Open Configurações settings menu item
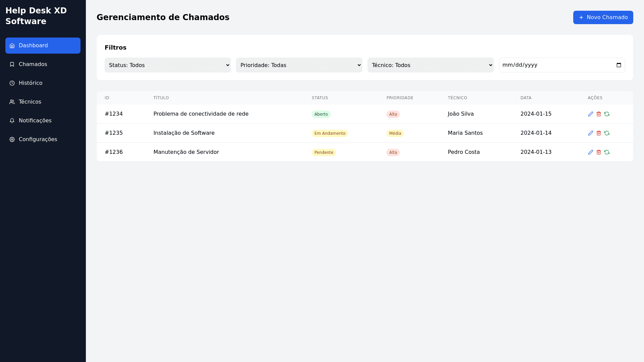Screen dimensions: 644x362 [38, 139]
